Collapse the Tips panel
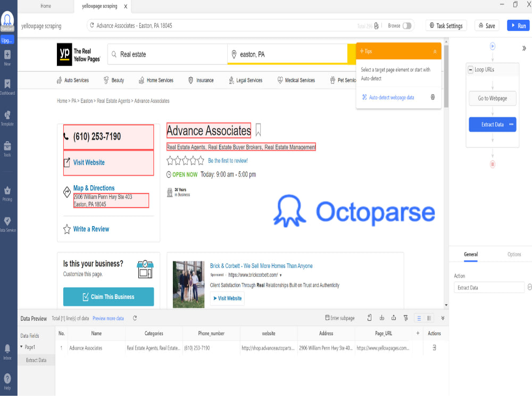 pos(435,52)
